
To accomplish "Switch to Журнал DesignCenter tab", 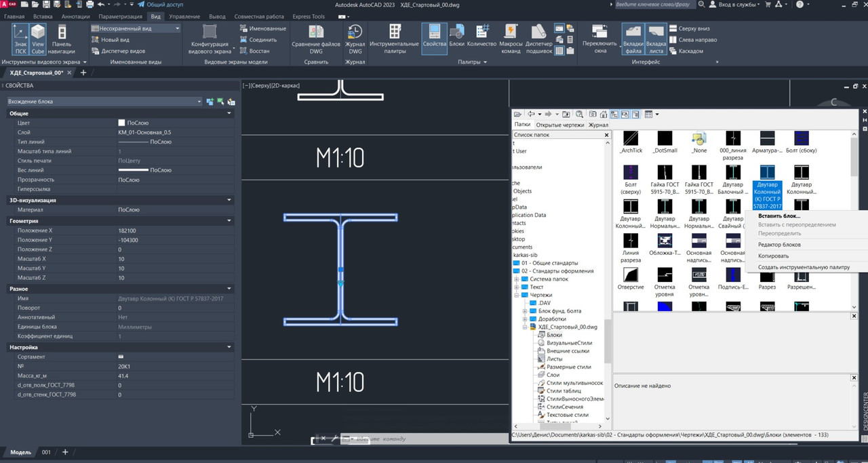I will tap(598, 125).
